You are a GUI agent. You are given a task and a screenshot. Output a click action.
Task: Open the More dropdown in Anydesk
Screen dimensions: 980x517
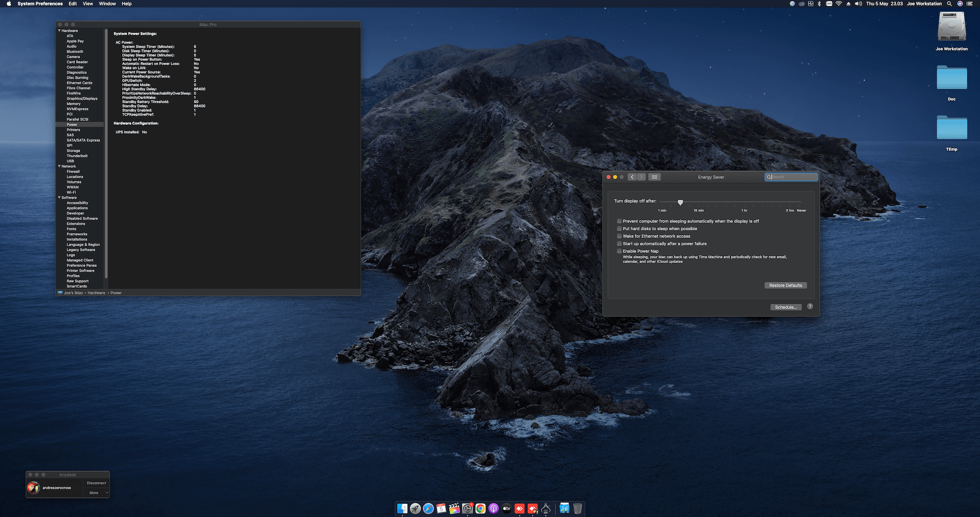point(97,493)
